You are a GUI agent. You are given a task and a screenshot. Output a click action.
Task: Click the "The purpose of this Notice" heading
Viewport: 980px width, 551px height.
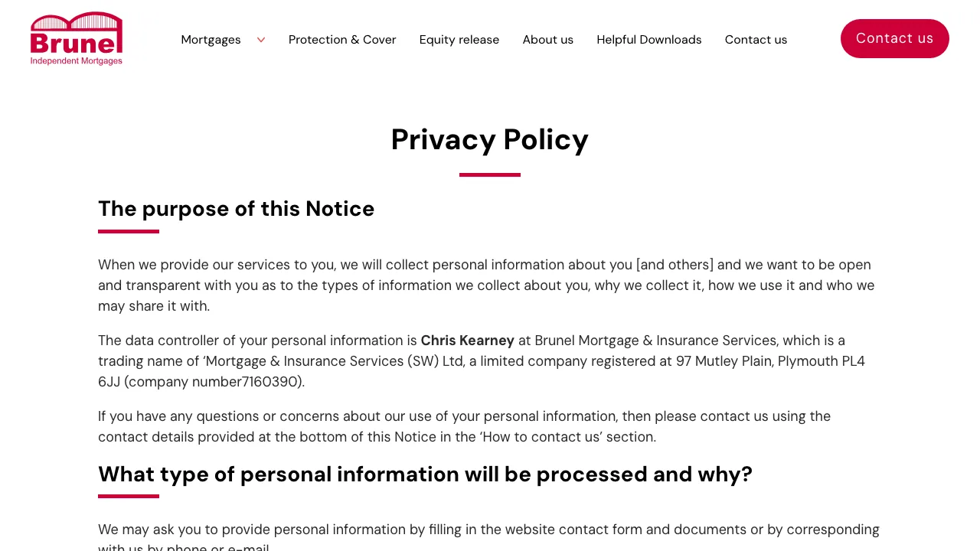[x=236, y=209]
